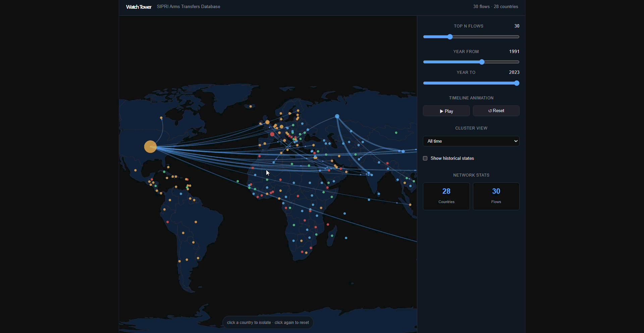Click the Cluster View section label
The height and width of the screenshot is (333, 644).
tap(471, 128)
